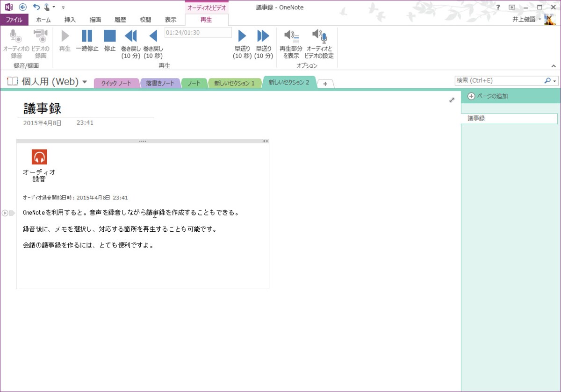Click the line 会議の議事録を作るには
The height and width of the screenshot is (392, 561).
(88, 245)
